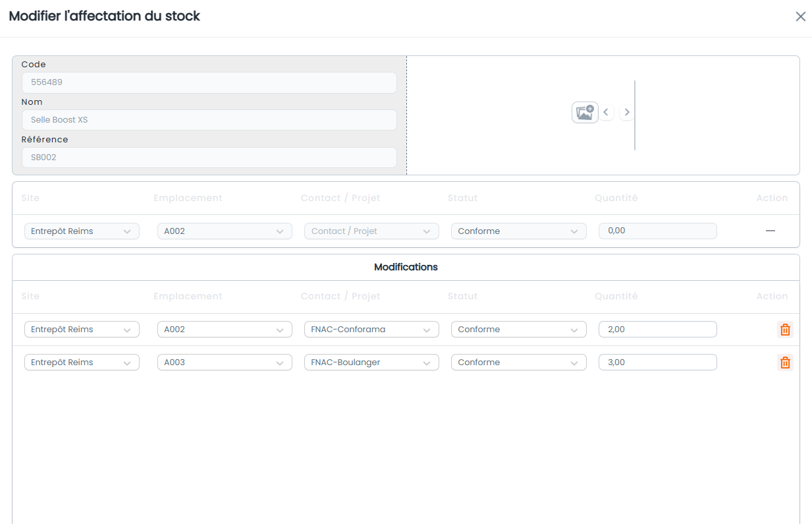This screenshot has height=524, width=812.
Task: Click Emplacement column header in the upper table
Action: [x=188, y=198]
